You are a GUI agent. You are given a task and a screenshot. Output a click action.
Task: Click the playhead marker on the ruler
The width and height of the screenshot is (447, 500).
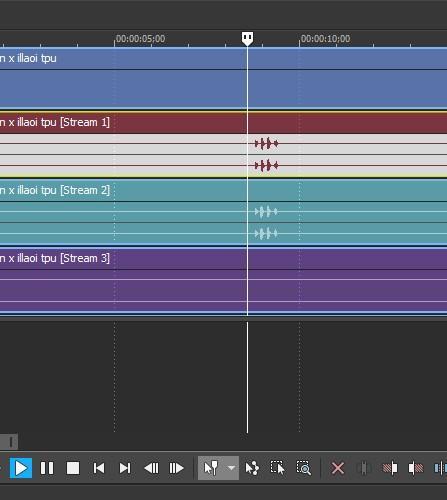(x=247, y=39)
